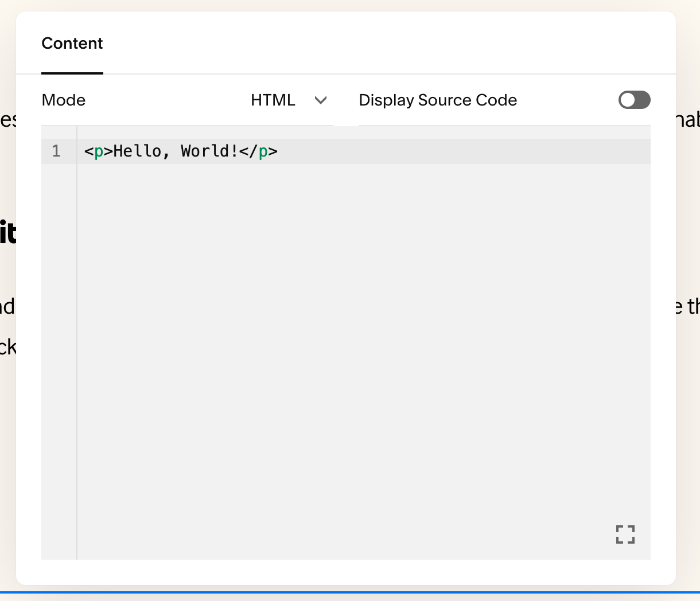Toggle the Display Source Code switch

pos(634,100)
